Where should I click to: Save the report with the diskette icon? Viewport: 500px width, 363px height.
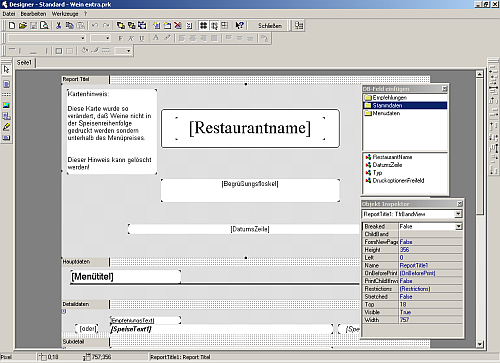(33, 25)
